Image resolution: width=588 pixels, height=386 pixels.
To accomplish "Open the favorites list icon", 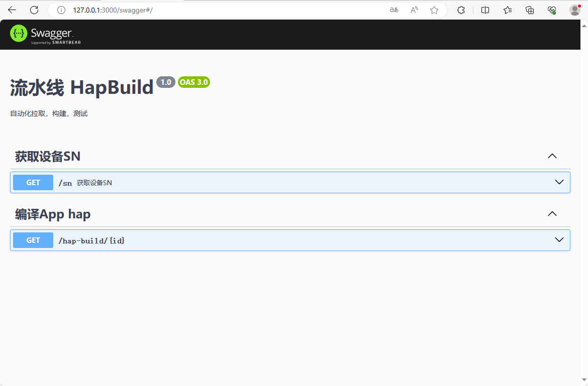I will pos(508,10).
